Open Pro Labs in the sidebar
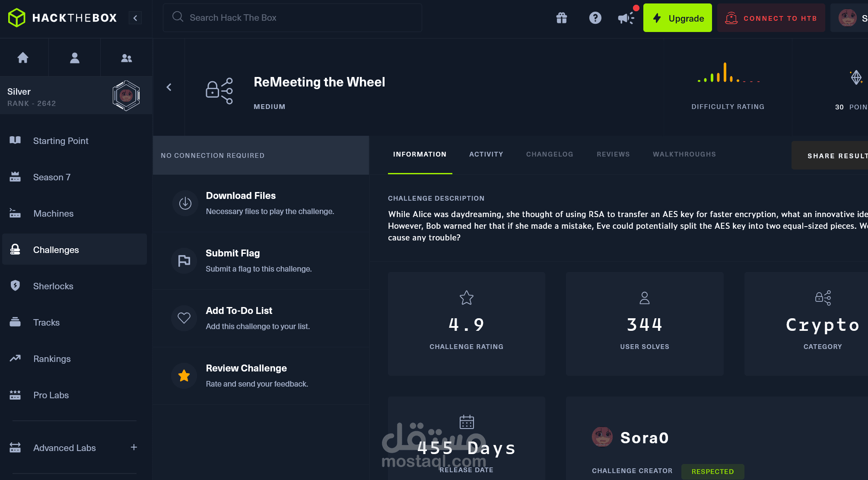The height and width of the screenshot is (480, 868). pyautogui.click(x=74, y=395)
